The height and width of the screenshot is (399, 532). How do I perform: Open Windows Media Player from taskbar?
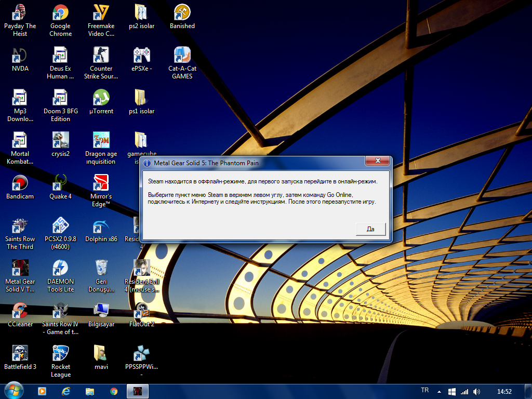[x=42, y=391]
